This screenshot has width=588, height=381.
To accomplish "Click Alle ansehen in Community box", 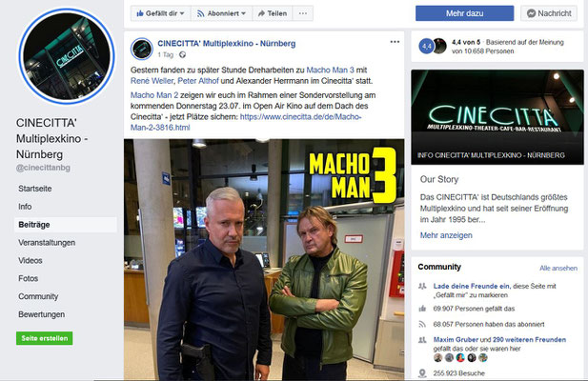I will point(558,268).
